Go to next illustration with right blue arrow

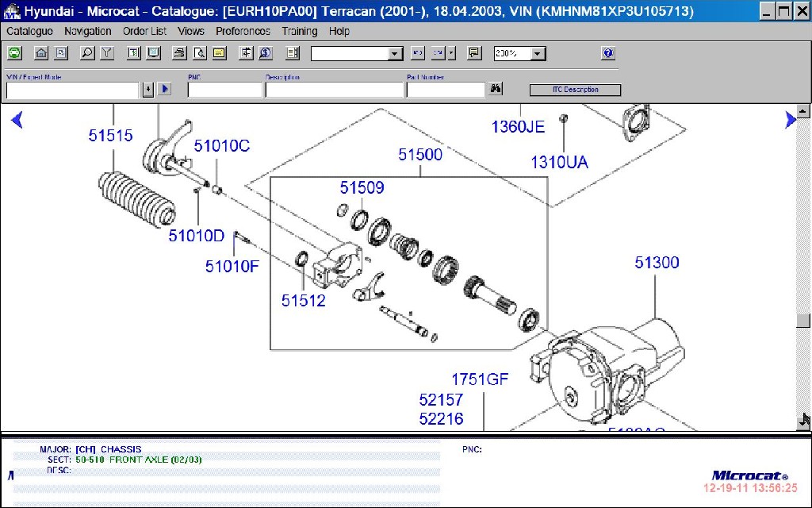pos(791,120)
